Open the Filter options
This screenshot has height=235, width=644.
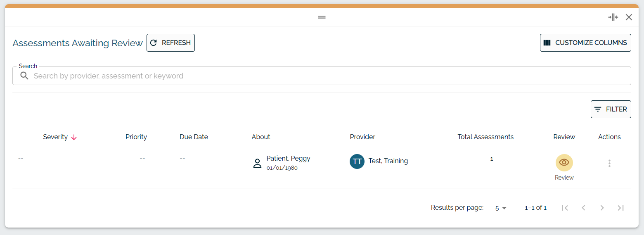point(611,109)
